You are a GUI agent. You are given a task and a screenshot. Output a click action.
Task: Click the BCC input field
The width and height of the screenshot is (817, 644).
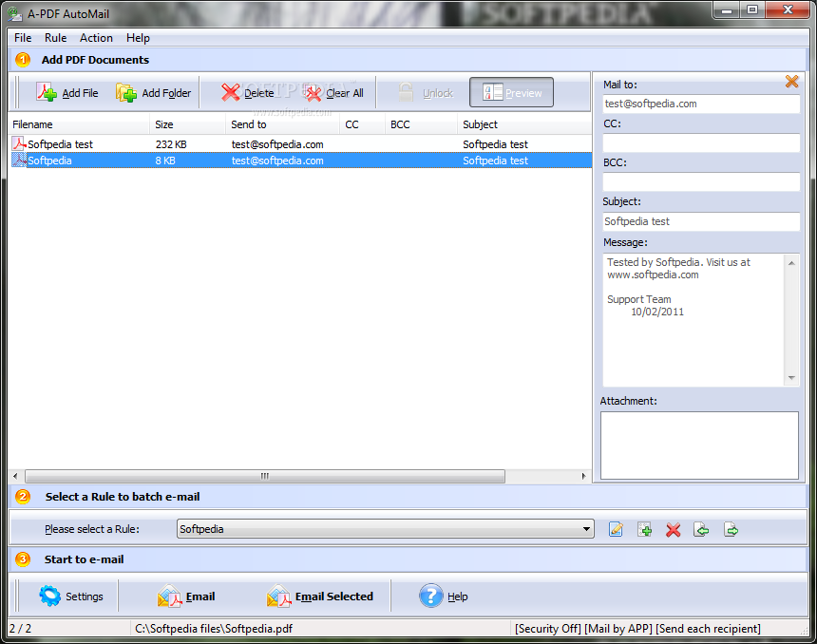[x=701, y=181]
